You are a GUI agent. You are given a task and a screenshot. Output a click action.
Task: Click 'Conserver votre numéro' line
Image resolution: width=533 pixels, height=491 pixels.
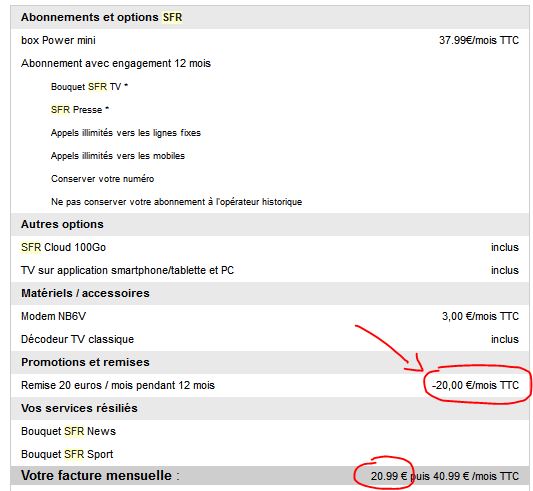pyautogui.click(x=102, y=179)
